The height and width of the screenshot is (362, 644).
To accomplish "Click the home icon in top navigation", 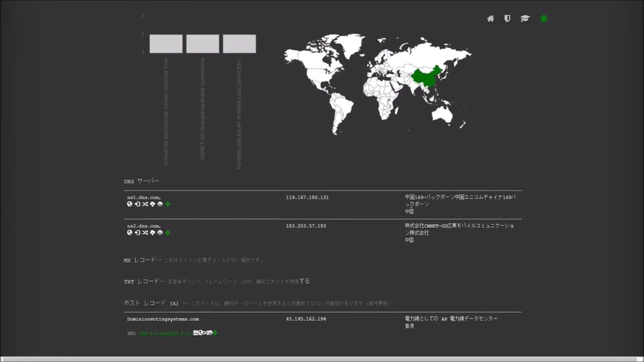I will (491, 19).
